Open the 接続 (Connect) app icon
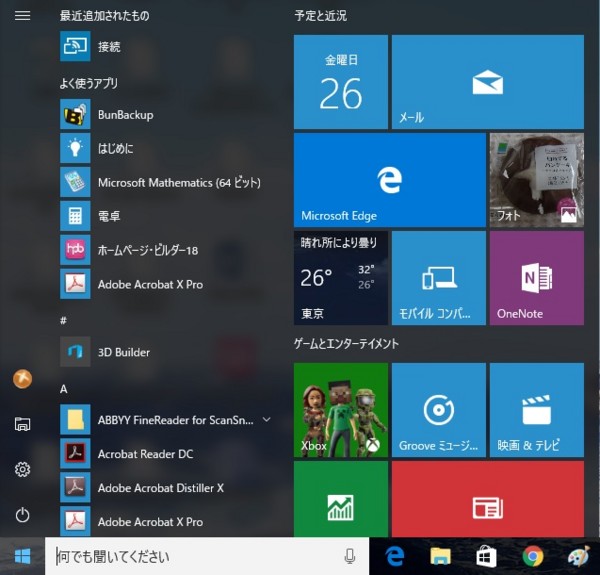The image size is (600, 575). point(75,46)
